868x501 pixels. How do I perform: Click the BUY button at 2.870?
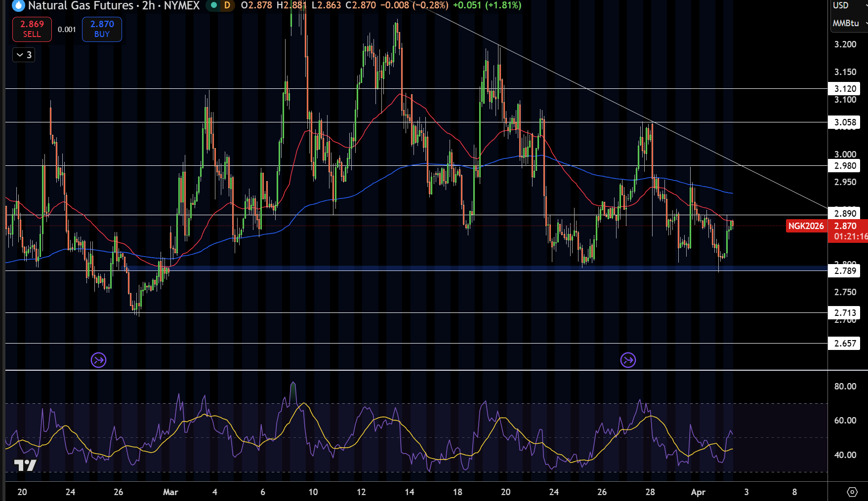coord(102,29)
